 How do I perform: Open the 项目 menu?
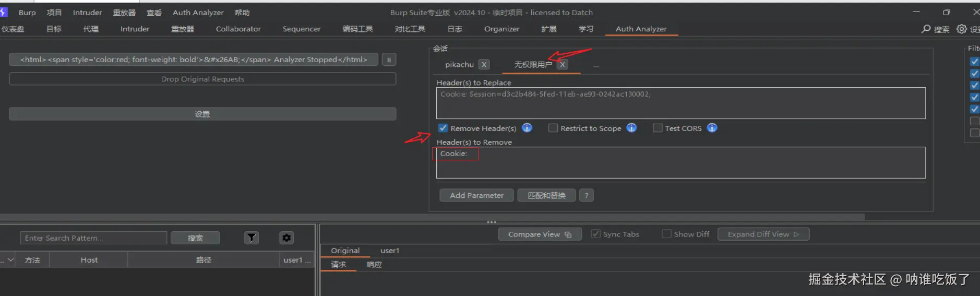(54, 13)
